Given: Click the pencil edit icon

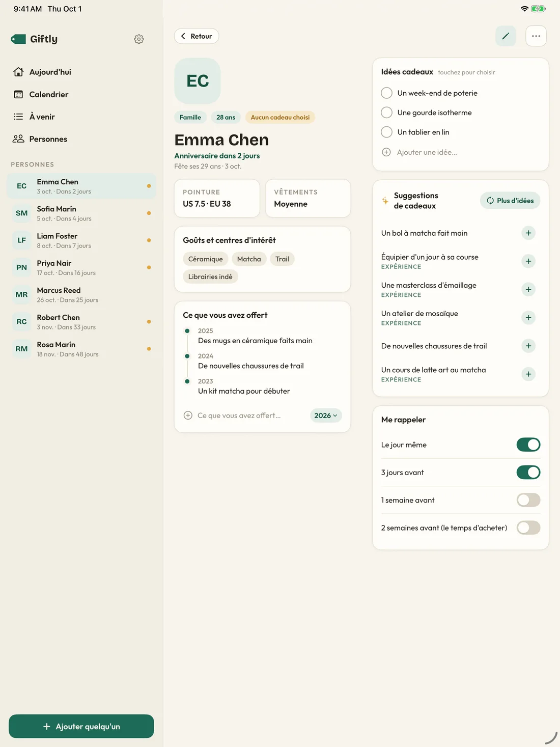Looking at the screenshot, I should pos(506,36).
